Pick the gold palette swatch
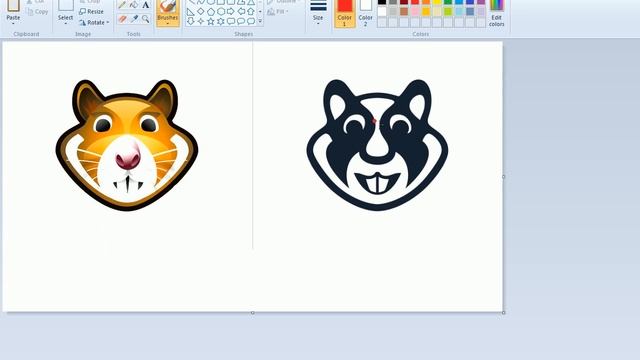 [426, 11]
